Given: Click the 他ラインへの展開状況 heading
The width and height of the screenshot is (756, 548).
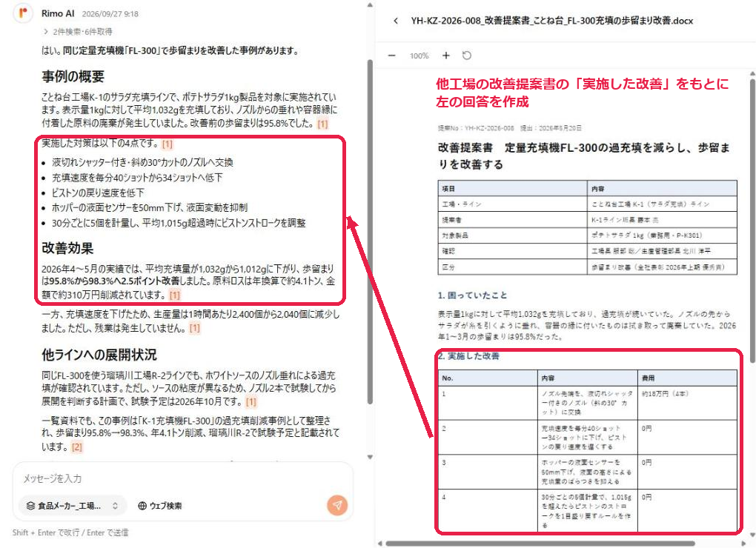Looking at the screenshot, I should coord(99,355).
